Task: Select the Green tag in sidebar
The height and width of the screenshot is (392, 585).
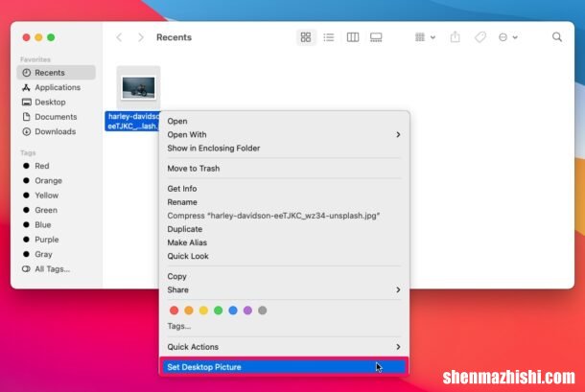Action: 56,210
